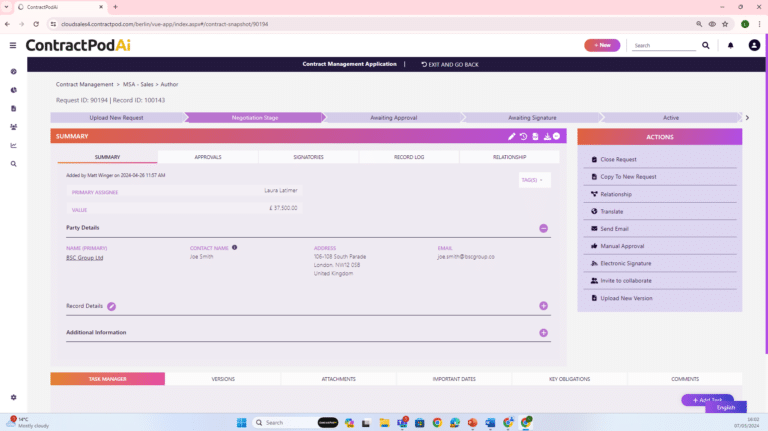
Task: Open the users group icon in left sidebar
Action: point(13,127)
